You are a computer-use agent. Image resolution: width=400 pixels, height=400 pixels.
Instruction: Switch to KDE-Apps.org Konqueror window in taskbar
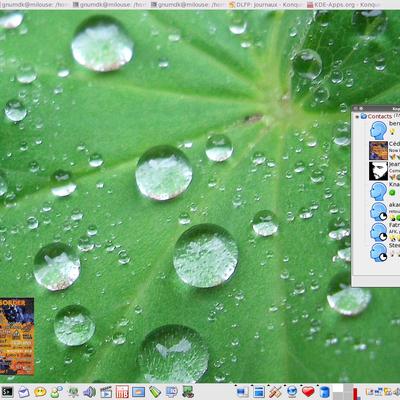344,5
